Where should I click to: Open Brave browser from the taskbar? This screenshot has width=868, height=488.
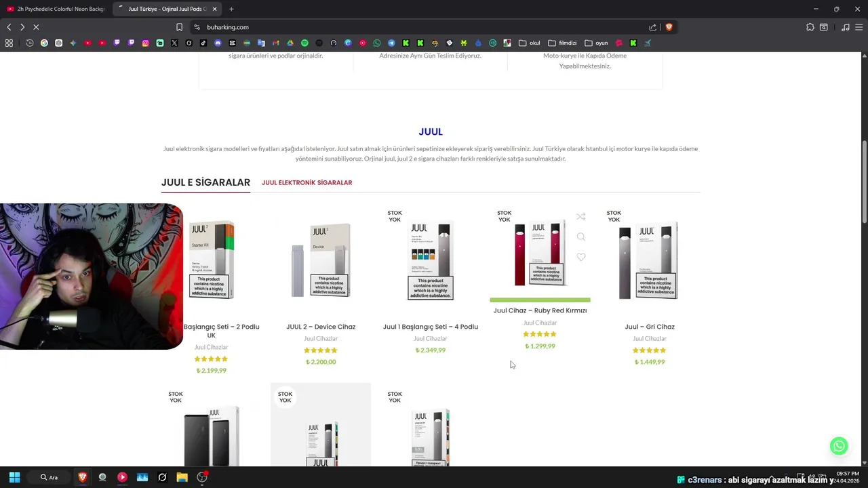(x=83, y=477)
